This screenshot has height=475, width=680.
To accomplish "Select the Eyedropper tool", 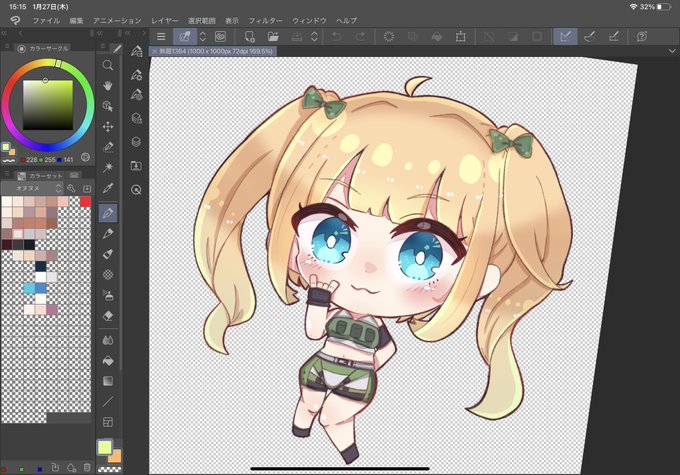I will 108,188.
